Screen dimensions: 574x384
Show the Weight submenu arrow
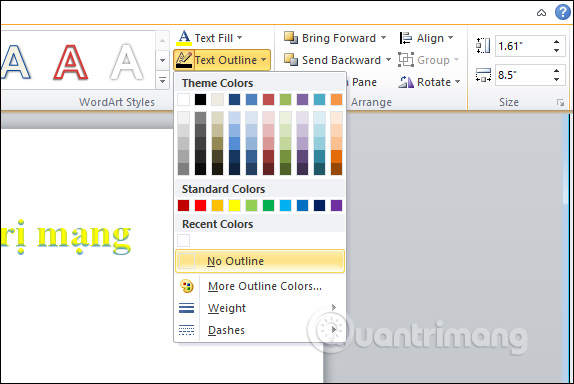333,307
